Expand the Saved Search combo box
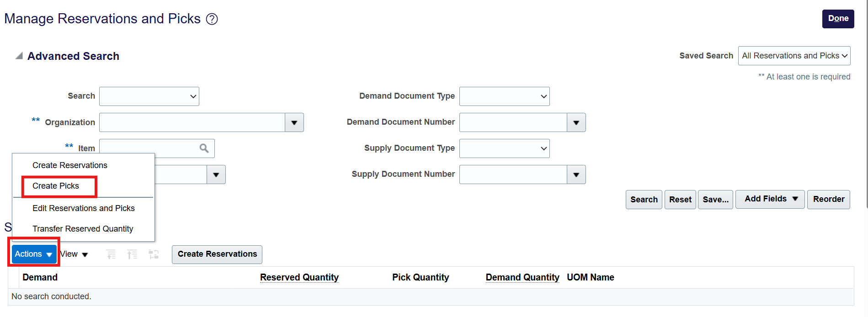Screen dimensions: 868x317 coord(794,56)
